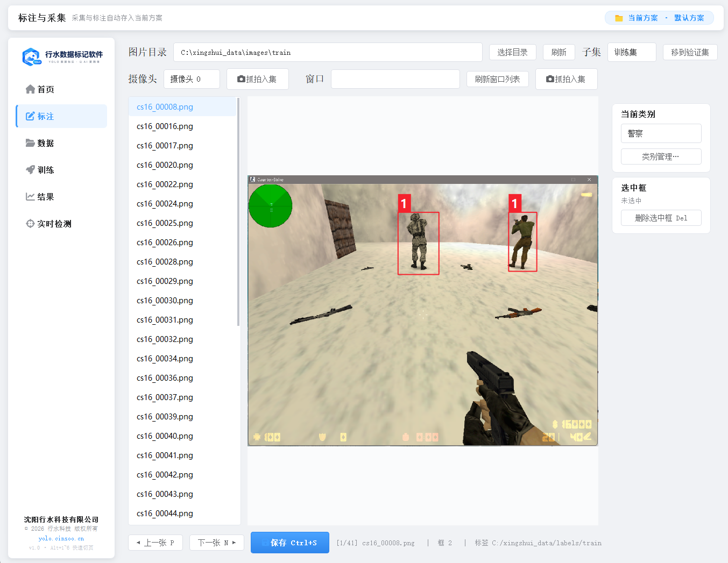This screenshot has width=728, height=563.
Task: Click the folder icon beside 数据
Action: coord(30,143)
